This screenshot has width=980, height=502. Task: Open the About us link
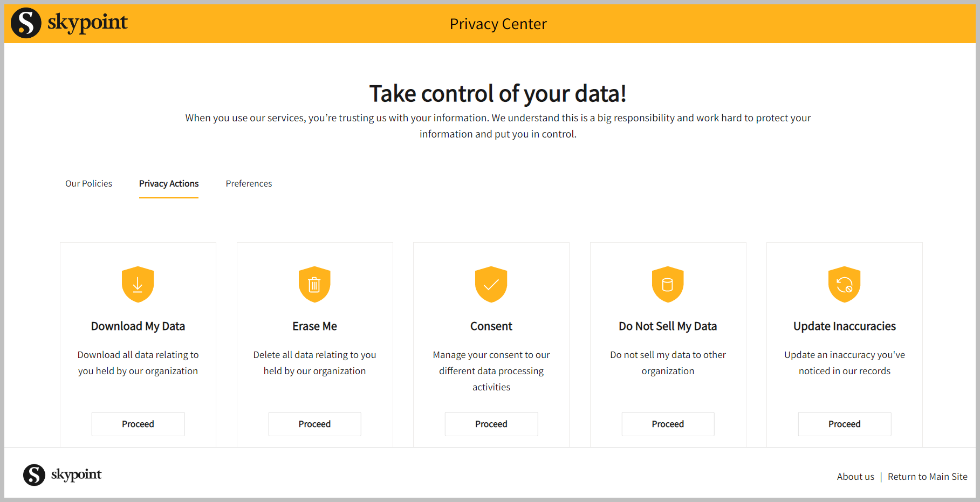point(855,477)
